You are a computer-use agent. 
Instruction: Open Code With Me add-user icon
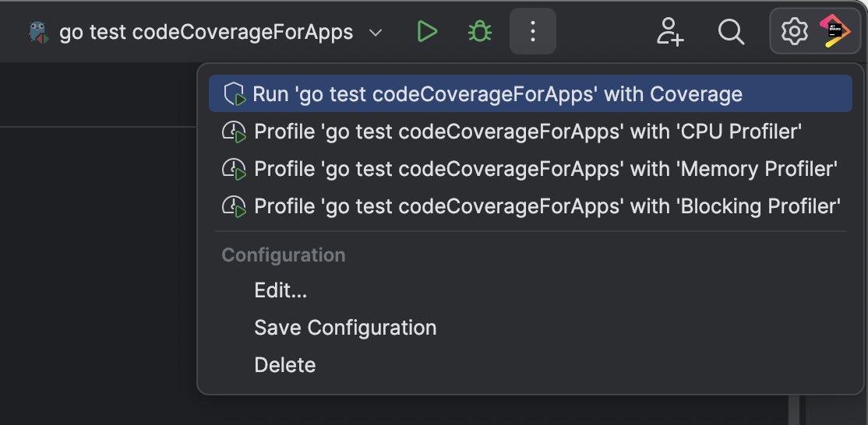point(669,32)
